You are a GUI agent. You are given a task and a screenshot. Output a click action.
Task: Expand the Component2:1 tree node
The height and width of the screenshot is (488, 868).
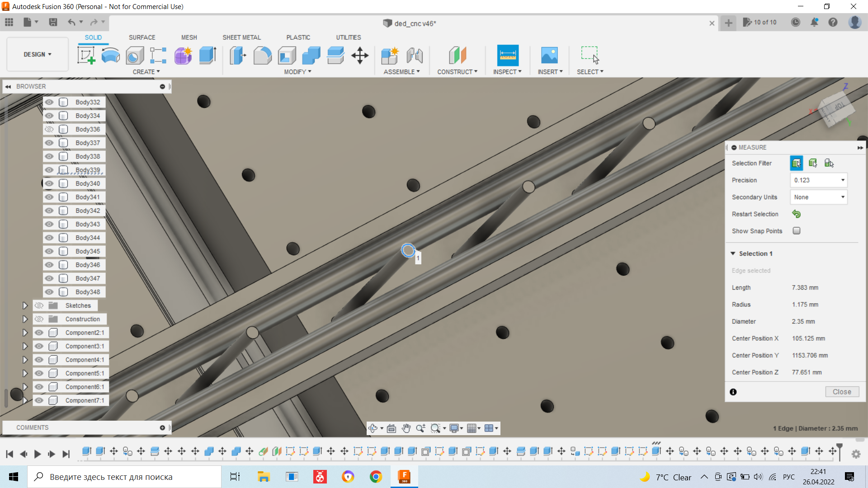point(25,333)
